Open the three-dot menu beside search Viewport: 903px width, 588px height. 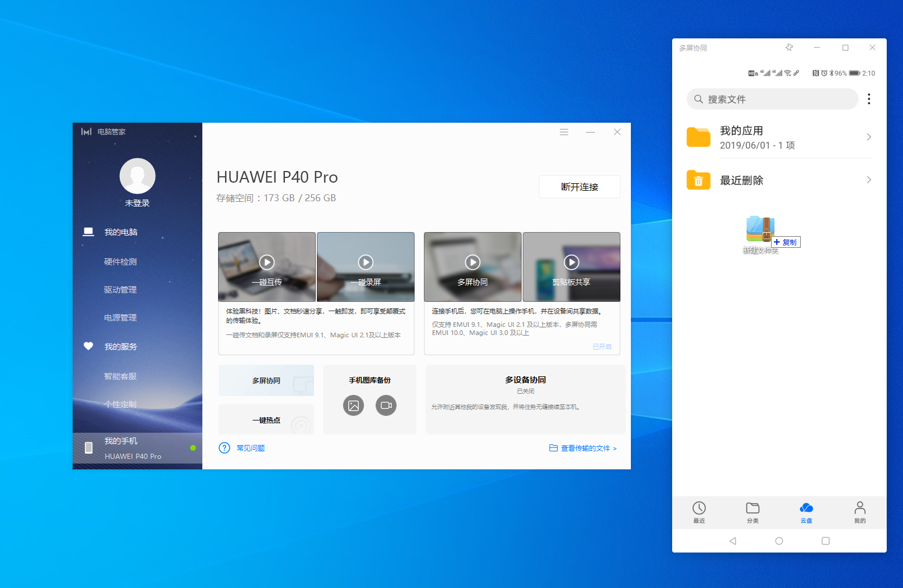[x=869, y=99]
